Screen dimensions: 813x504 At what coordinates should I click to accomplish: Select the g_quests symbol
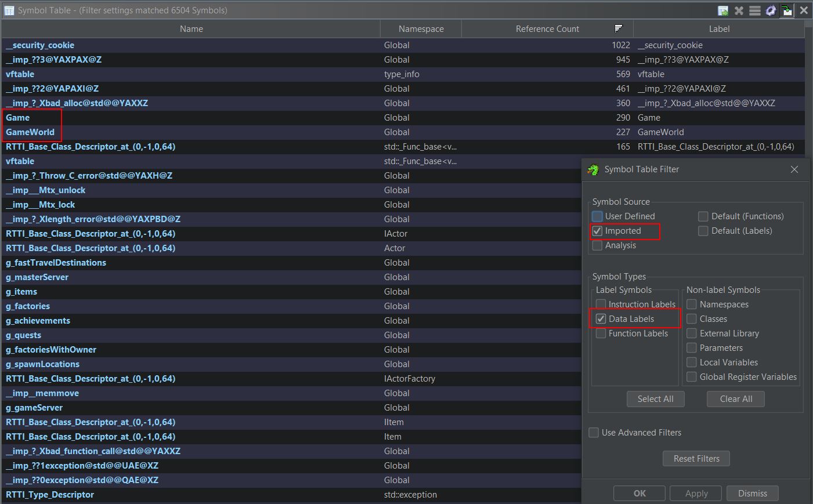point(23,335)
